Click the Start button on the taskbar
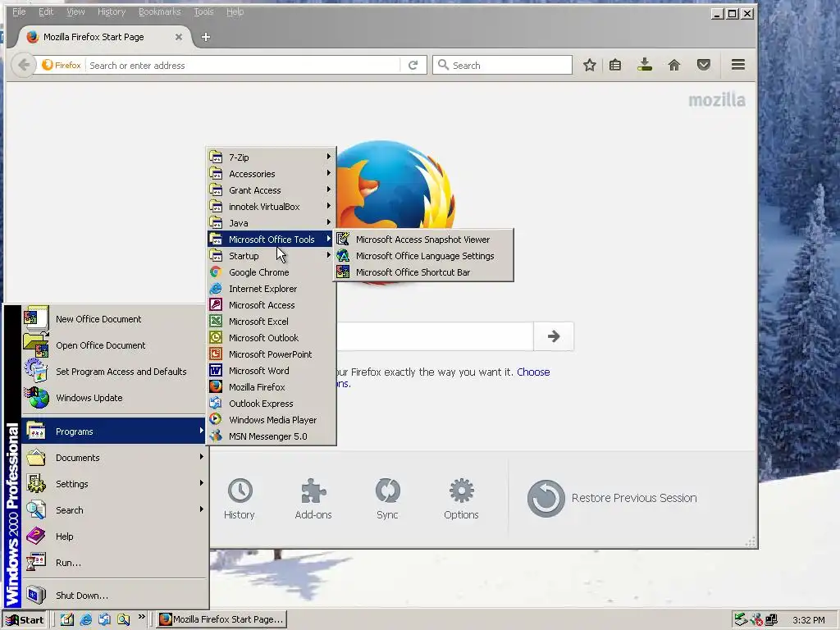This screenshot has height=630, width=840. click(25, 620)
